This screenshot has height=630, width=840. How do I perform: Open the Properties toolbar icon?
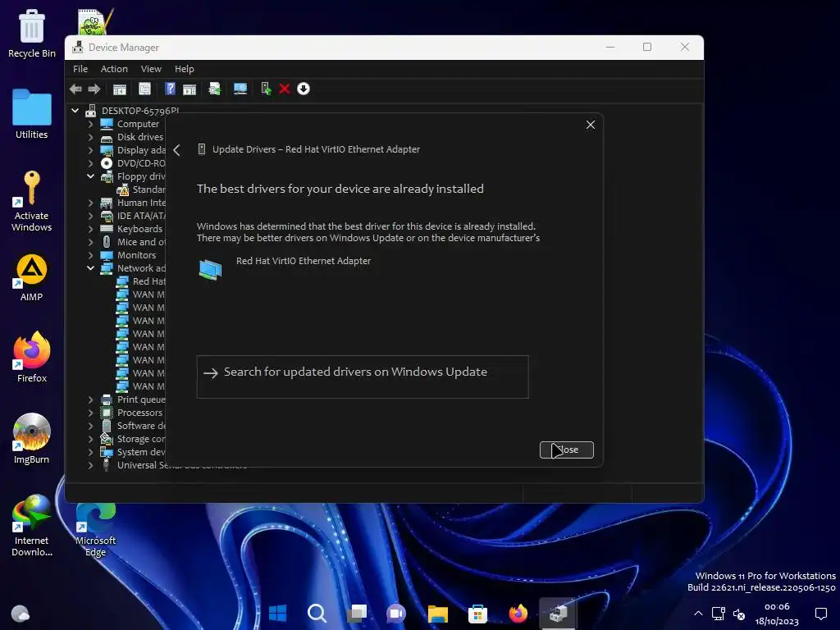(144, 89)
